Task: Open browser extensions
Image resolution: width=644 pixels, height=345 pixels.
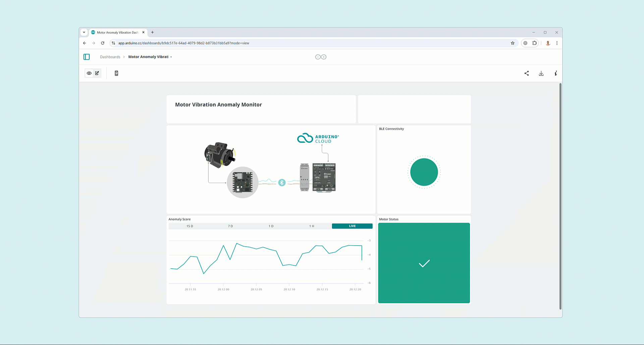Action: 535,43
